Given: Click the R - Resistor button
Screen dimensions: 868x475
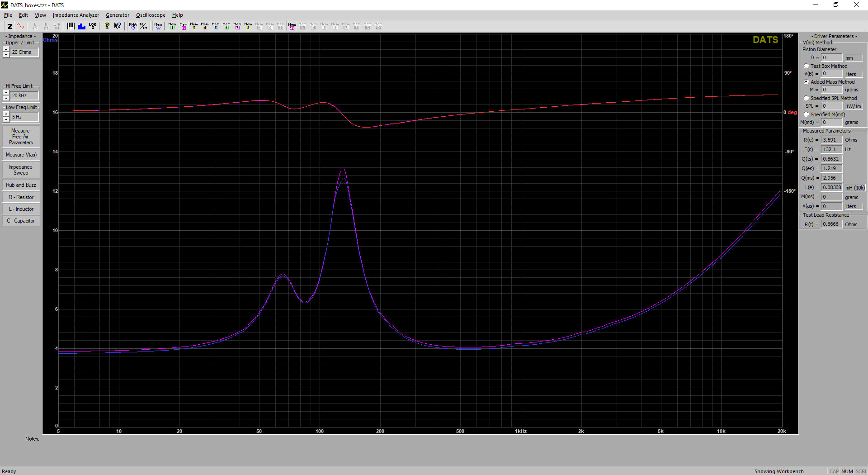Looking at the screenshot, I should [x=21, y=197].
